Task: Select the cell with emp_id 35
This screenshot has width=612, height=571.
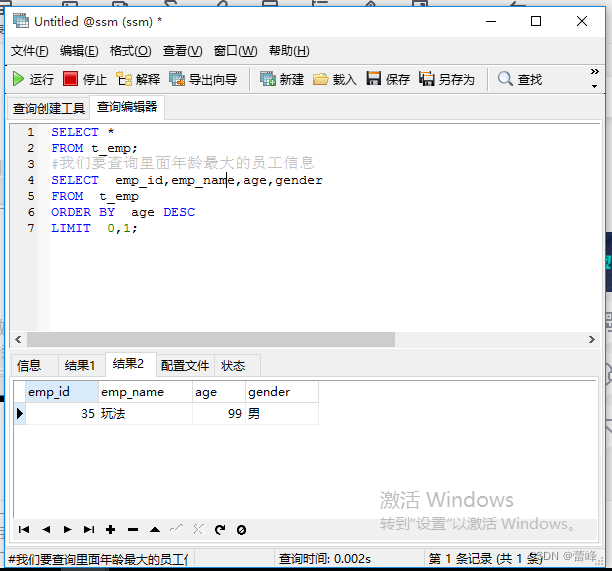Action: (62, 413)
